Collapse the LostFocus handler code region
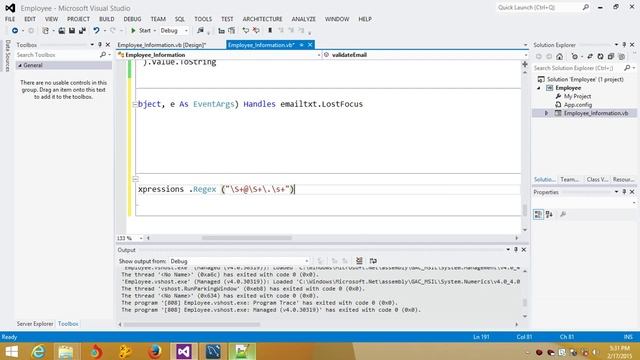The width and height of the screenshot is (640, 360). (x=135, y=104)
